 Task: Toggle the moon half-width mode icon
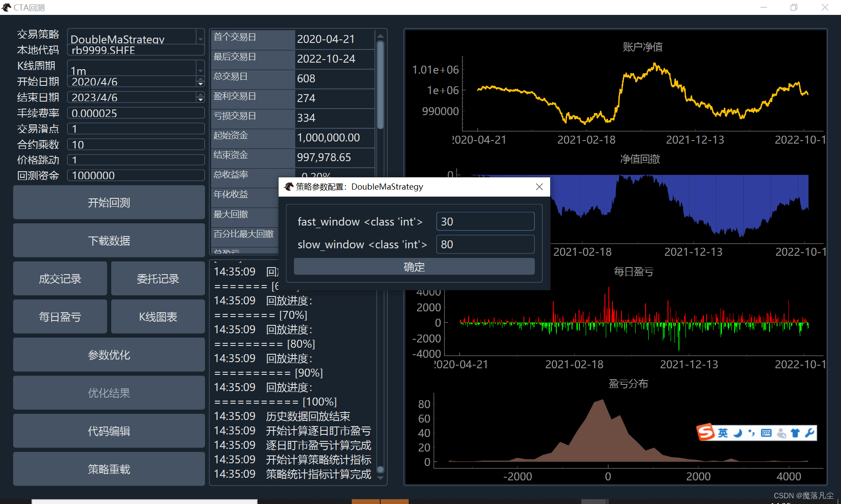click(738, 433)
